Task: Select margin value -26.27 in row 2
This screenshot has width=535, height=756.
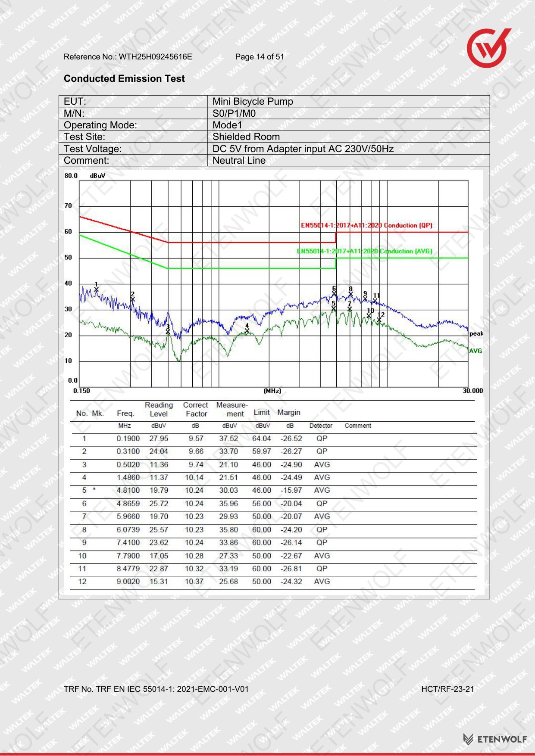Action: 291,451
